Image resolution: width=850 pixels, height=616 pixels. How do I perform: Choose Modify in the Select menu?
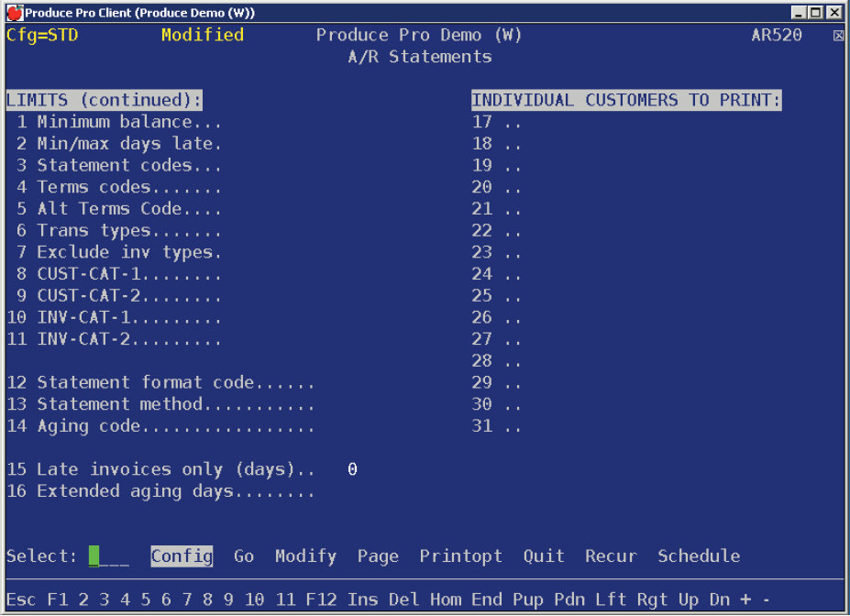(305, 556)
